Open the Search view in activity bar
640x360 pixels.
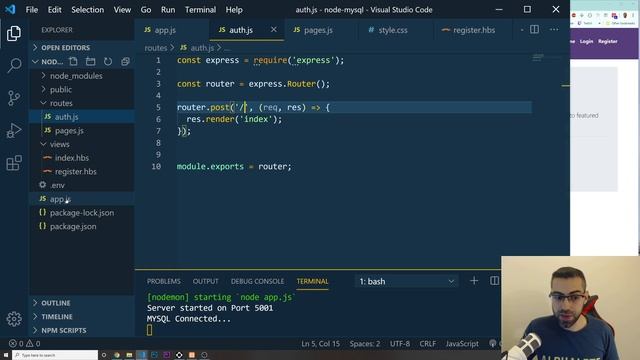(14, 65)
